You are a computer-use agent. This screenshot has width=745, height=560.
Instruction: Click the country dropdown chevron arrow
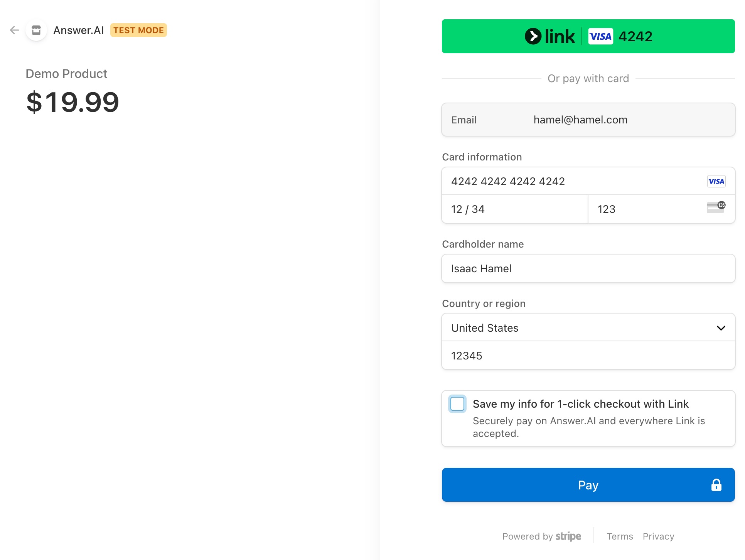pyautogui.click(x=721, y=328)
